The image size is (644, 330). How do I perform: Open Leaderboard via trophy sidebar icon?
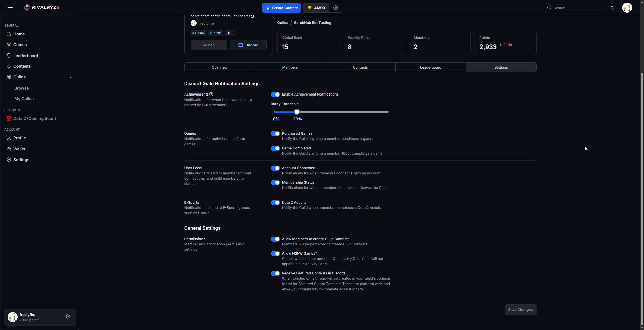click(x=9, y=56)
